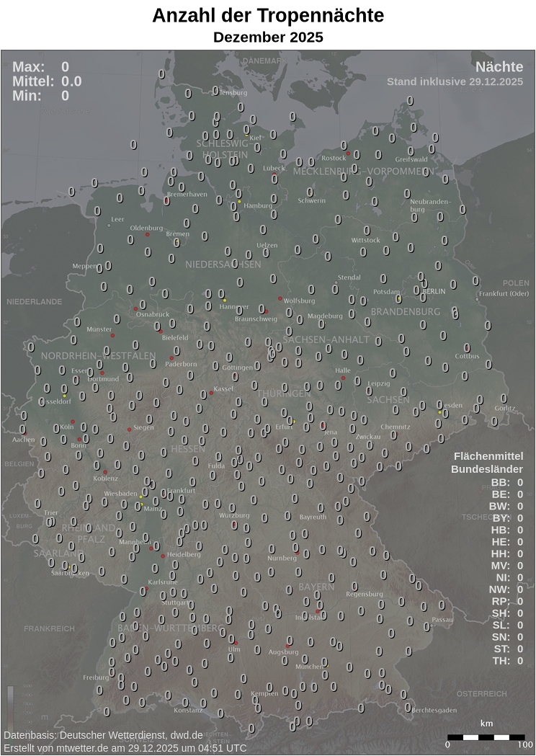Select the 'Mittel: 0.0' value

[x=47, y=81]
